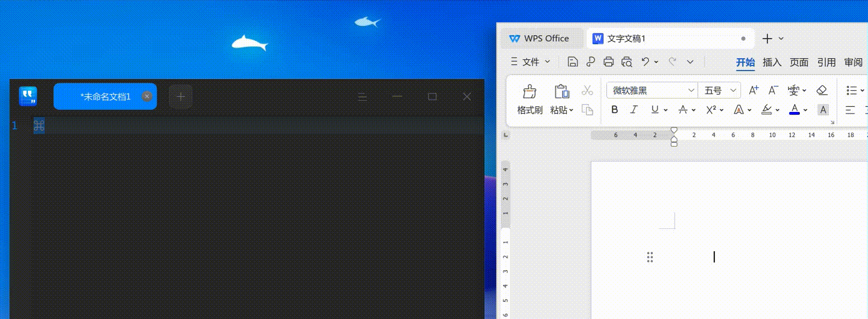Click the font color A with blue bar
This screenshot has height=319, width=868.
(x=794, y=110)
